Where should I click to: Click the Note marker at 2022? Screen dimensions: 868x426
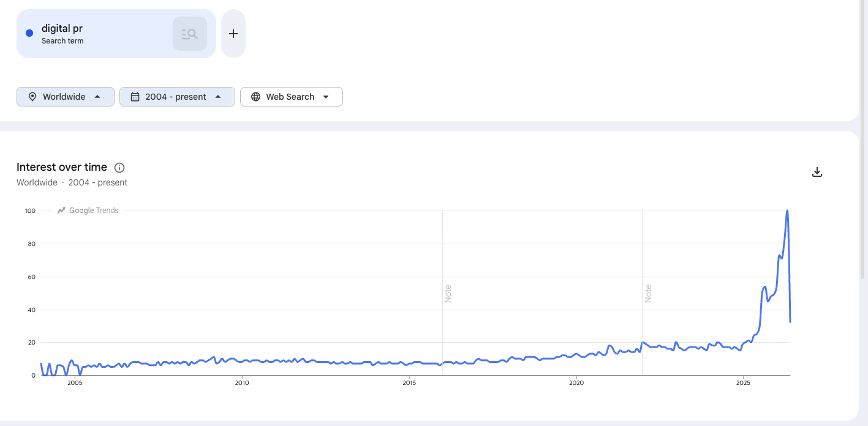click(648, 294)
